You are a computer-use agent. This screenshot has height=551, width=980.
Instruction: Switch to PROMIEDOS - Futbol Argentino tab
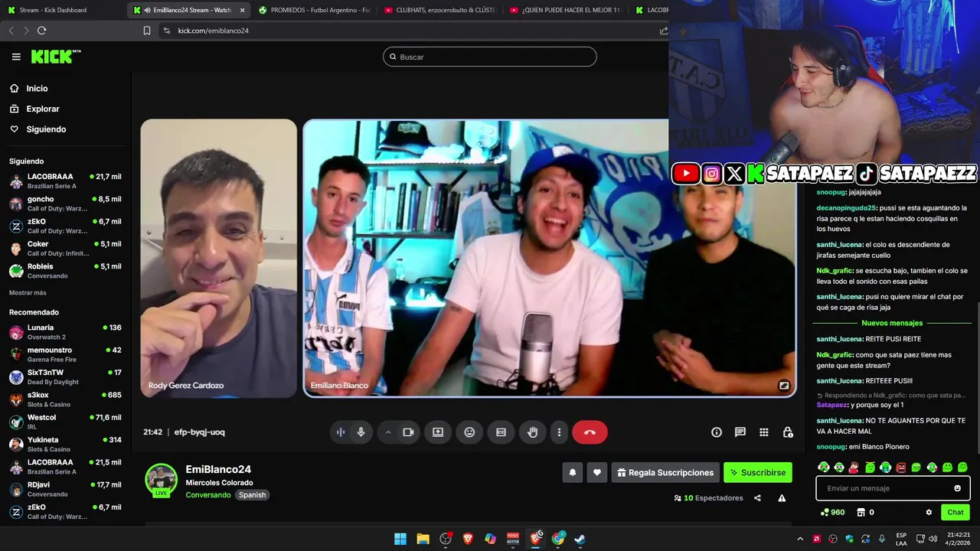coord(314,10)
